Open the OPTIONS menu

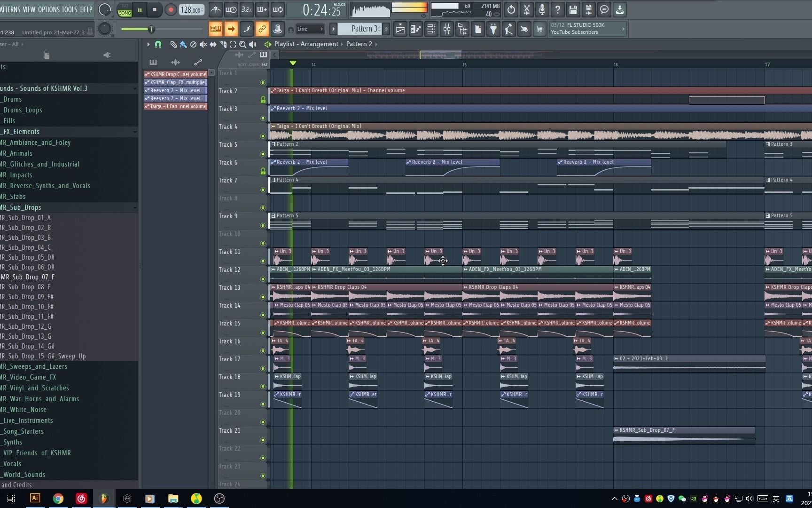(x=48, y=9)
